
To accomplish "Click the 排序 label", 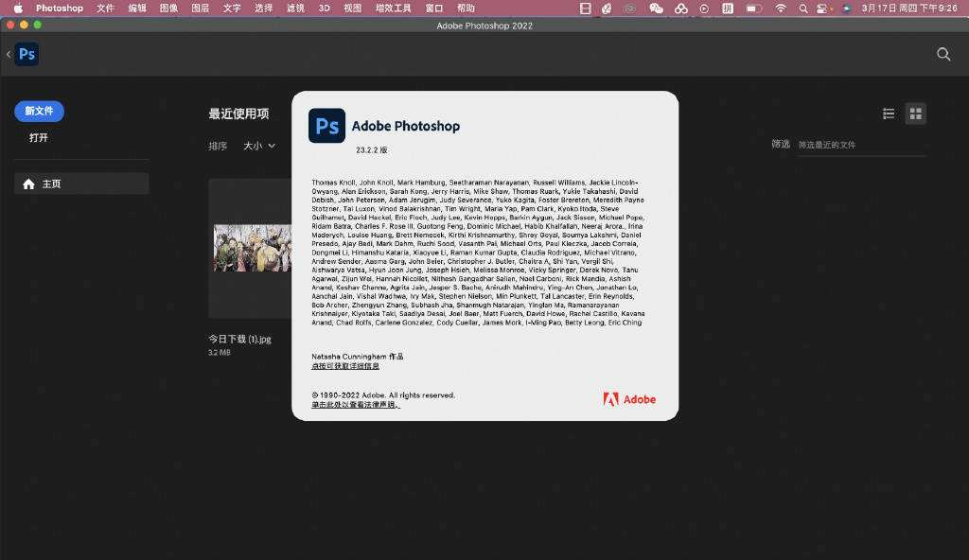I will pyautogui.click(x=218, y=146).
